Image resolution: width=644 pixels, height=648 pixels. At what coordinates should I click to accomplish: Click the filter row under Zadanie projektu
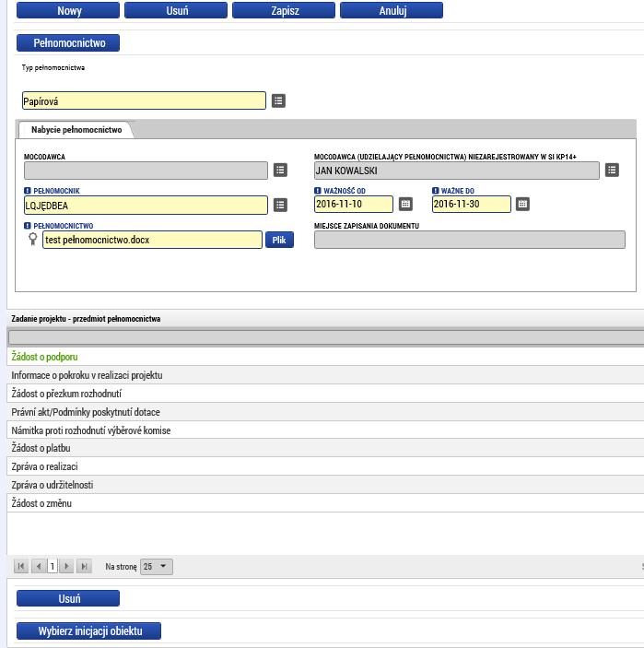tap(325, 337)
